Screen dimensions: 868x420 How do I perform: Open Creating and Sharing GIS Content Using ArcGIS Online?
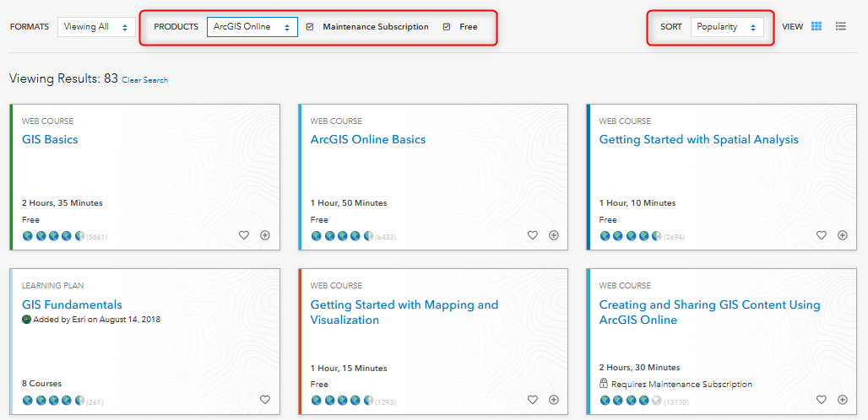pyautogui.click(x=709, y=312)
